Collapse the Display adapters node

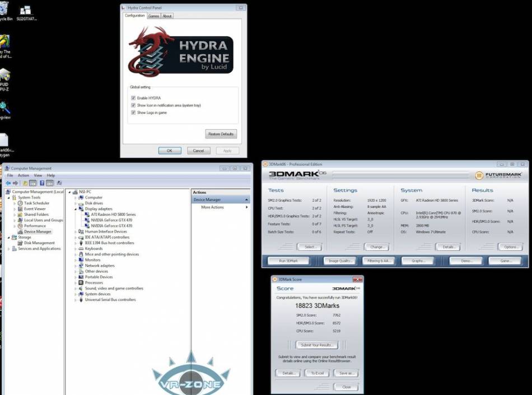[76, 209]
